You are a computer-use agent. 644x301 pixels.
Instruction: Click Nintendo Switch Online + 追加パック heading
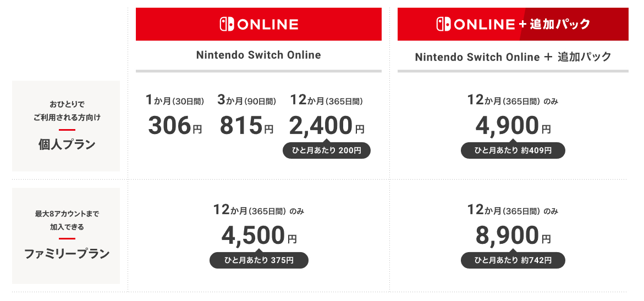(x=513, y=57)
